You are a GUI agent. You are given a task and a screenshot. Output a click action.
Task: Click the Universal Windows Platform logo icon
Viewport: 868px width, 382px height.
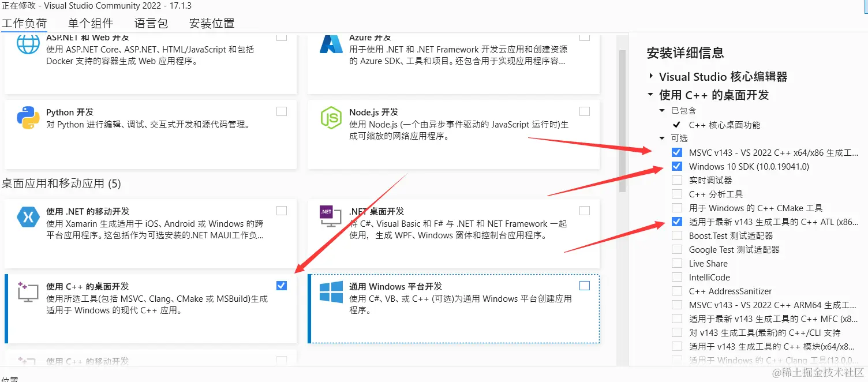point(331,293)
